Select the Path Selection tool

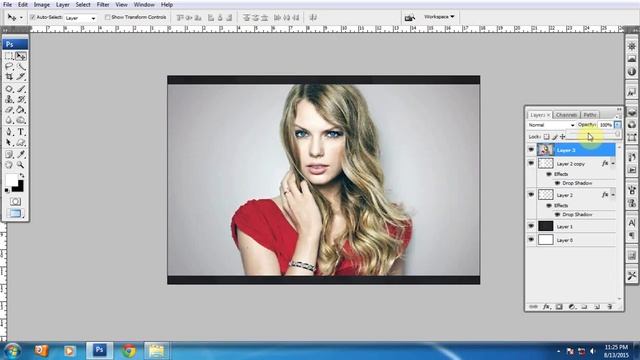[x=9, y=142]
